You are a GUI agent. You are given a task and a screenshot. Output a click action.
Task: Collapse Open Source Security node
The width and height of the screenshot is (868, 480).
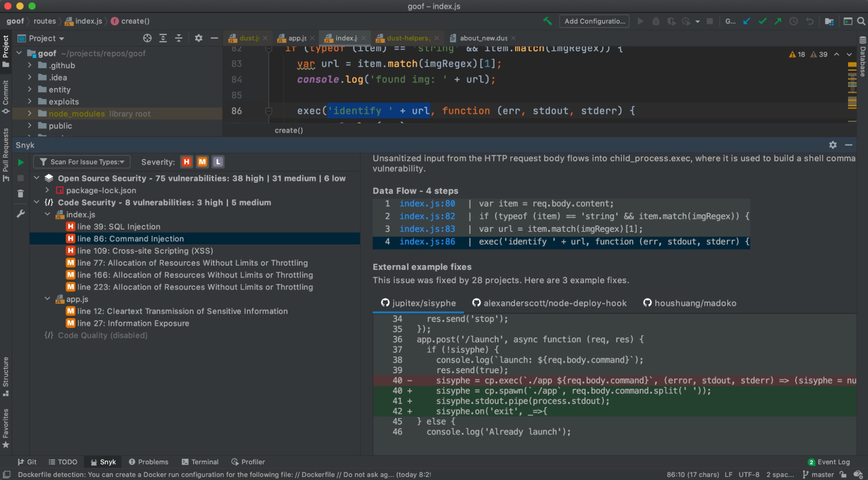coord(37,178)
